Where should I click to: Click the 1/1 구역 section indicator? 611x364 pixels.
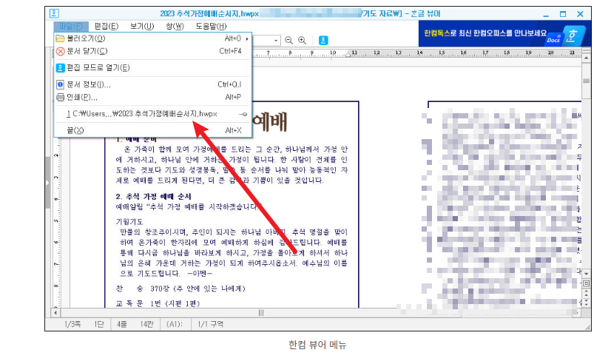coord(210,324)
